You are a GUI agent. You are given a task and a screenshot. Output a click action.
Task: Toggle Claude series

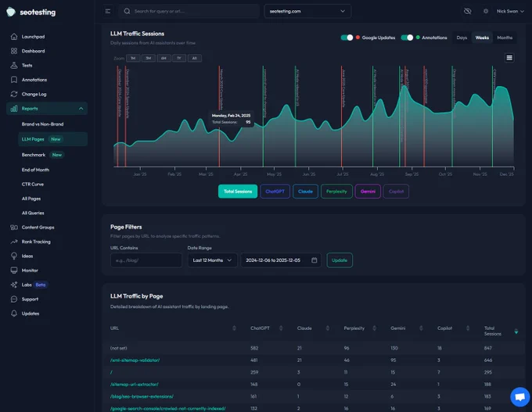point(305,192)
